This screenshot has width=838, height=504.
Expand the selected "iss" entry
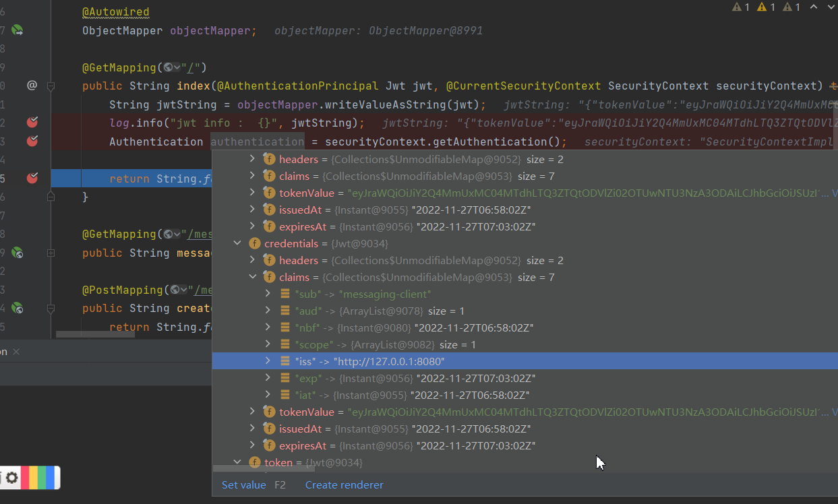[268, 361]
